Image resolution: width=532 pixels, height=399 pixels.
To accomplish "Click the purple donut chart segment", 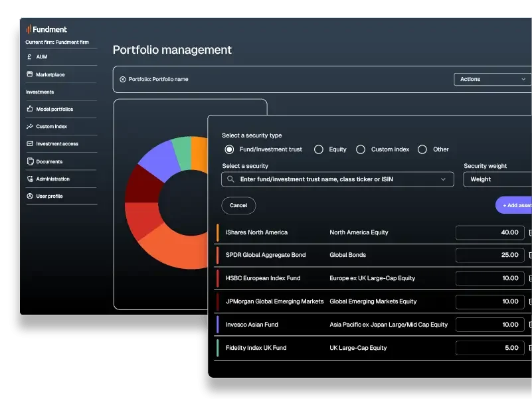I will 159,161.
